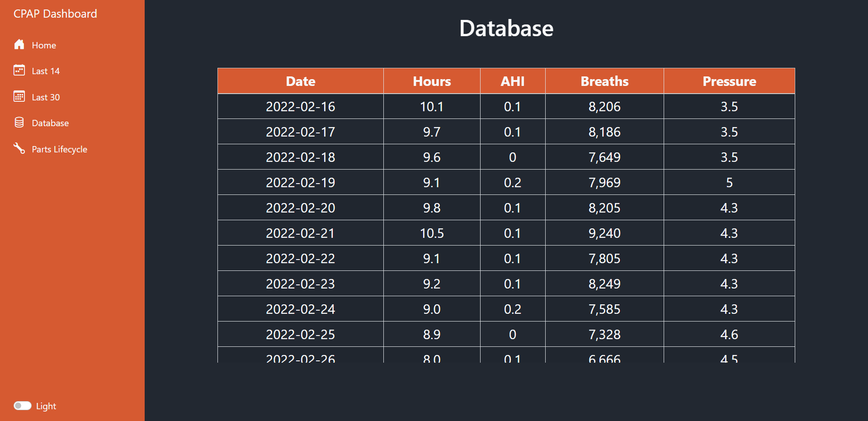Navigate to the Last 30 page
Screen dimensions: 868x421
tap(46, 97)
